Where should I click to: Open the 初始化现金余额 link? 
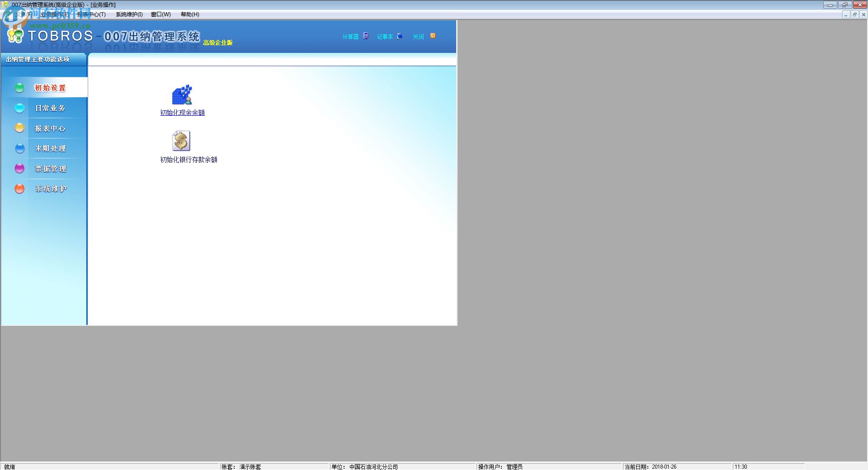(x=182, y=113)
